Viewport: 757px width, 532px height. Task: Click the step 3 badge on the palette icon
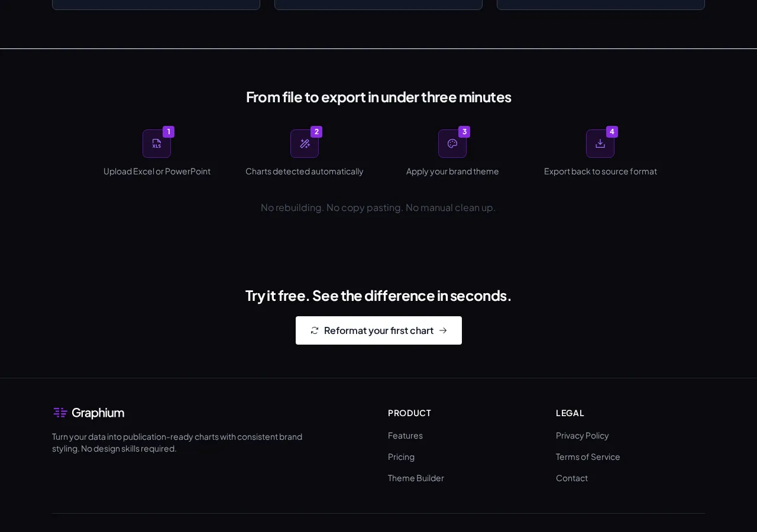click(464, 132)
